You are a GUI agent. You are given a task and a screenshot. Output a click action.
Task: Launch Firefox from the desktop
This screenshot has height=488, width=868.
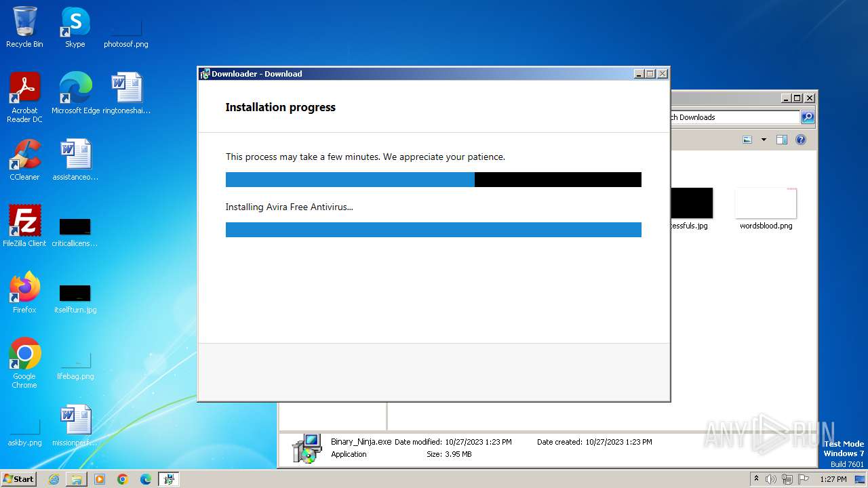pos(24,293)
